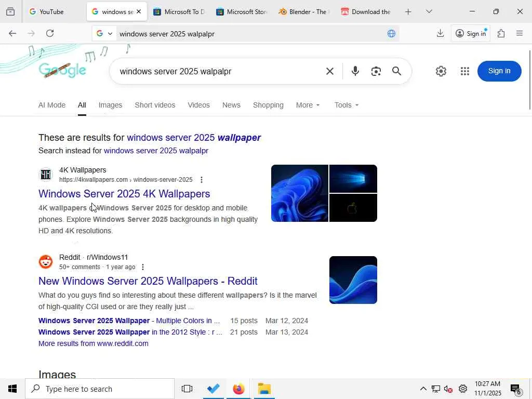Open a new browser tab
The image size is (532, 399).
(408, 12)
